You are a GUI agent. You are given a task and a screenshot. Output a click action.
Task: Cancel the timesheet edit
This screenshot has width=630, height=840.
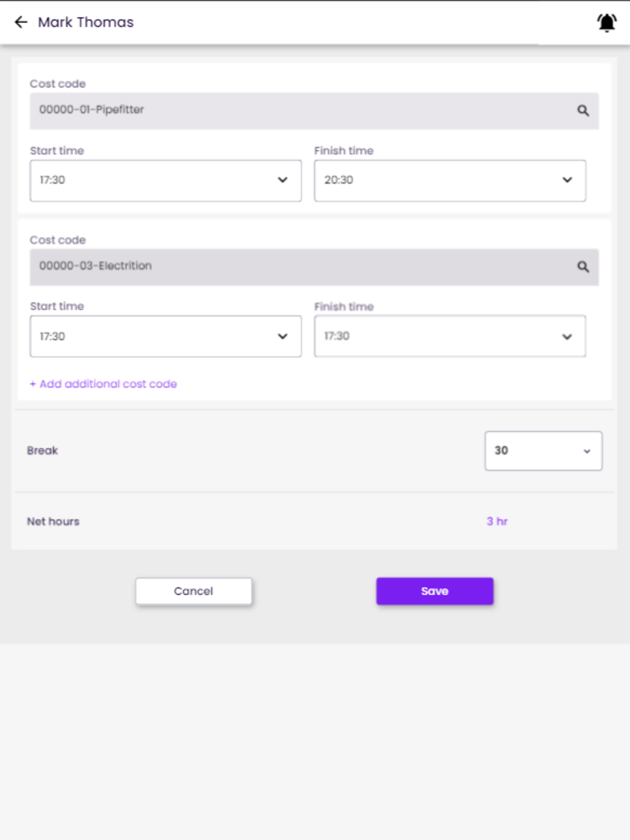(193, 591)
